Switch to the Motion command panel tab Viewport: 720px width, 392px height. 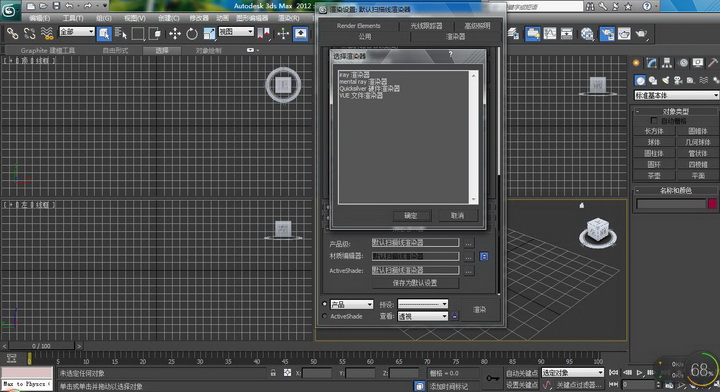click(683, 63)
